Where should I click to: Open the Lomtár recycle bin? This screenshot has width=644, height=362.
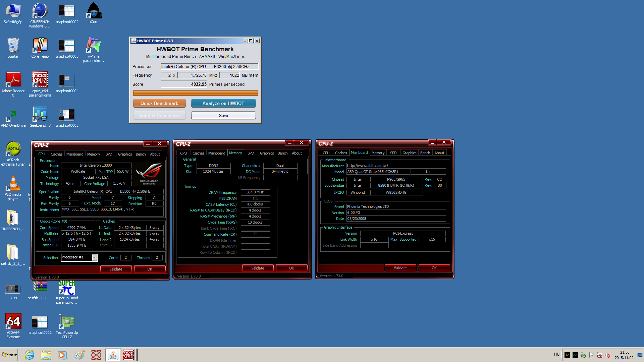pos(13,48)
